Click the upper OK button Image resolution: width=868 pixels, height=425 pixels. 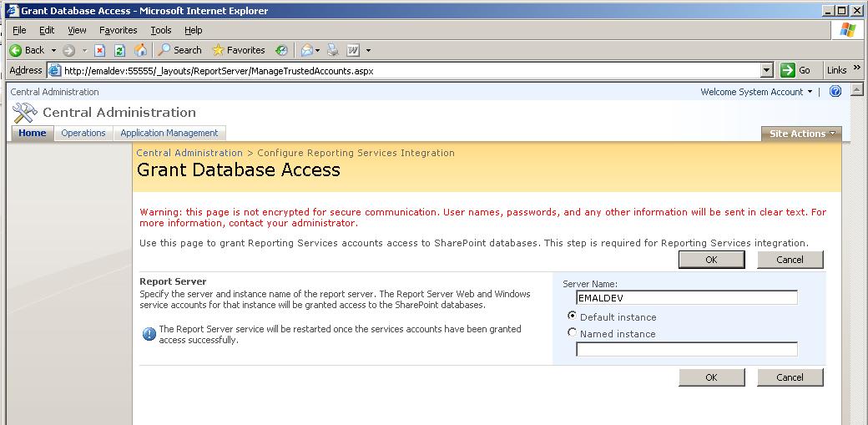click(x=711, y=260)
